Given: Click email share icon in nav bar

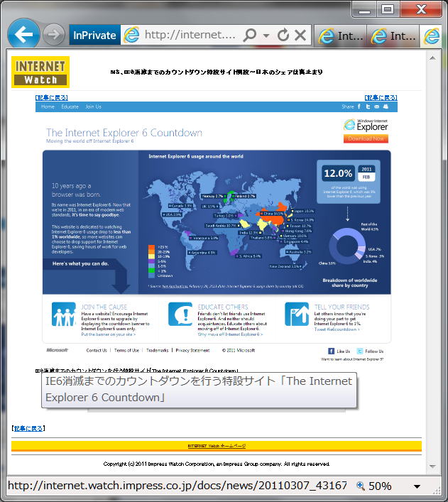Looking at the screenshot, I should coord(376,107).
